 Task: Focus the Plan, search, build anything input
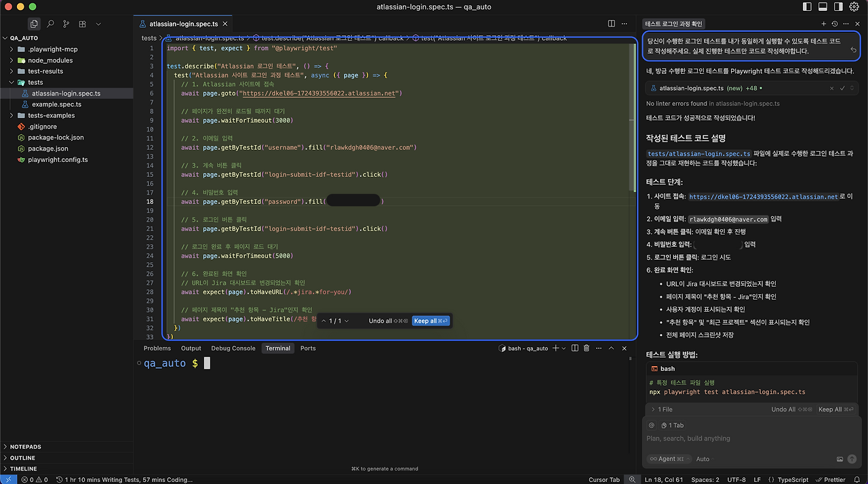click(x=751, y=439)
